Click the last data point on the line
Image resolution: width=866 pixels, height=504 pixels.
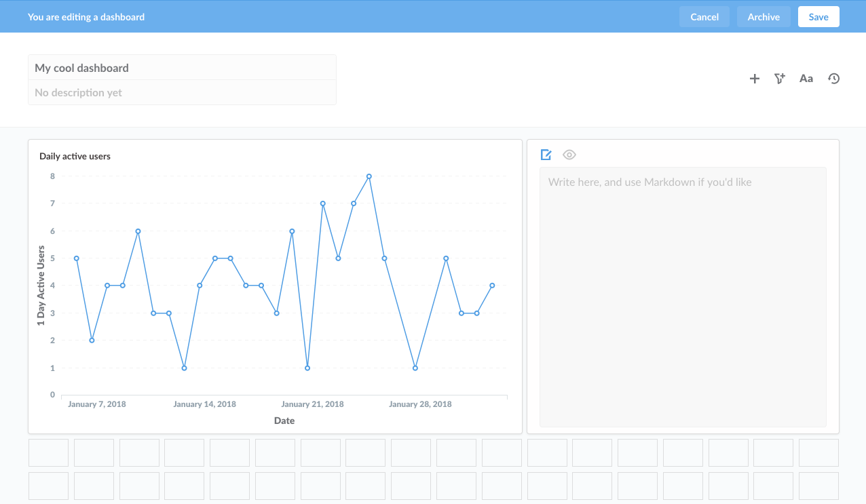pyautogui.click(x=492, y=286)
